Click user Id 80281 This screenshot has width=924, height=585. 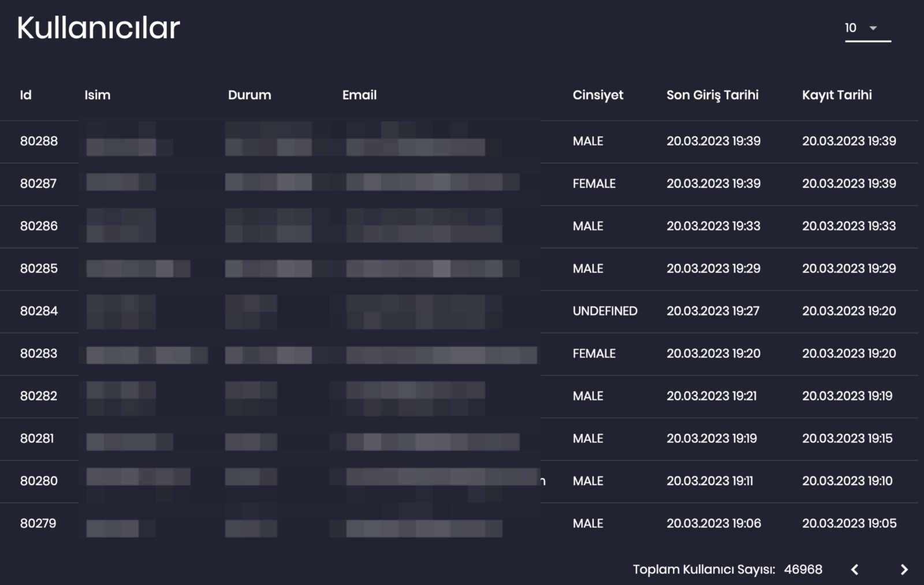pyautogui.click(x=37, y=438)
